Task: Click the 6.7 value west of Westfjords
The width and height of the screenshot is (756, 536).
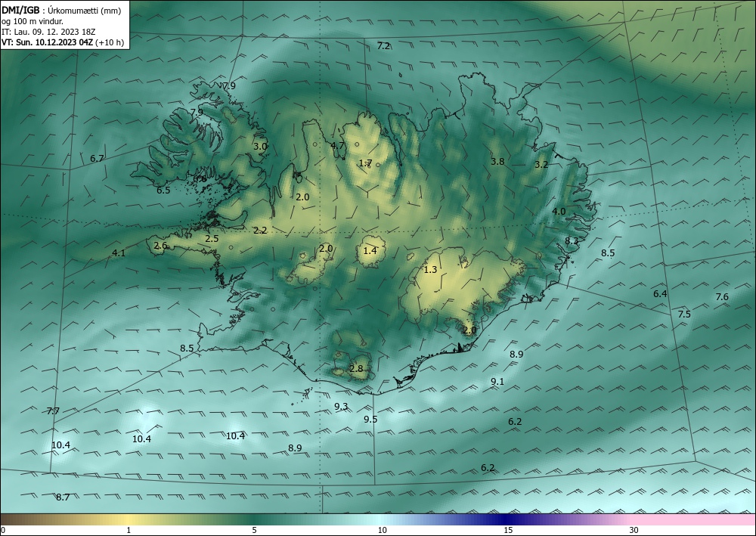Action: click(97, 158)
